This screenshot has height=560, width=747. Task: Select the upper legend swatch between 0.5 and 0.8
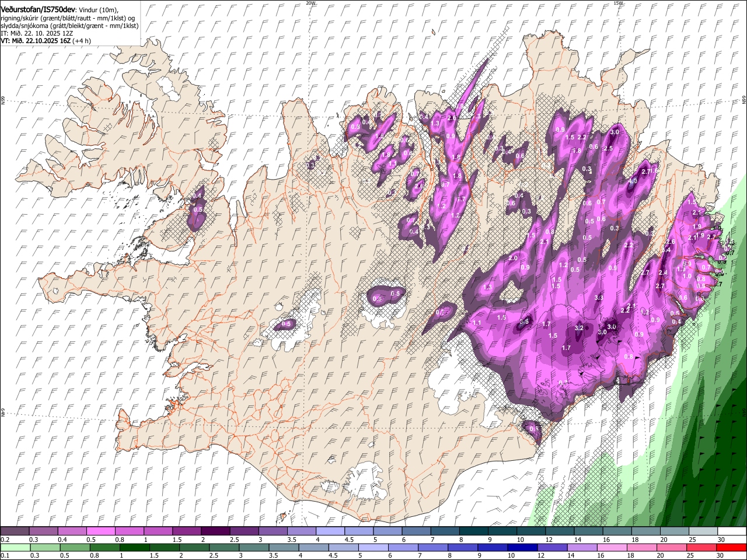pyautogui.click(x=102, y=531)
